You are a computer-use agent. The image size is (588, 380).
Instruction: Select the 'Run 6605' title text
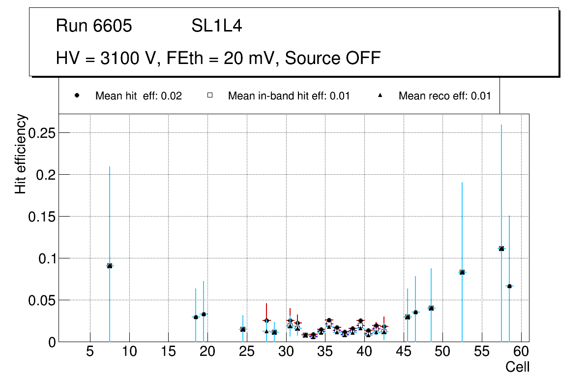coord(94,26)
